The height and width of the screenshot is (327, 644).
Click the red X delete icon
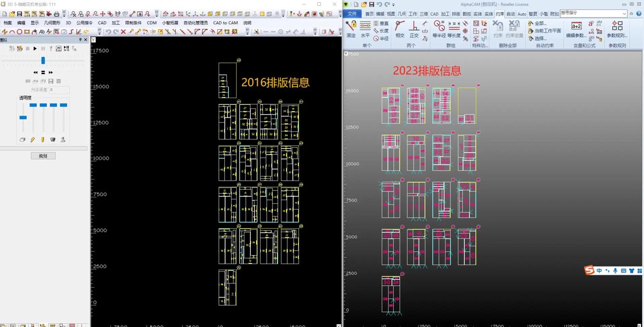pyautogui.click(x=123, y=31)
